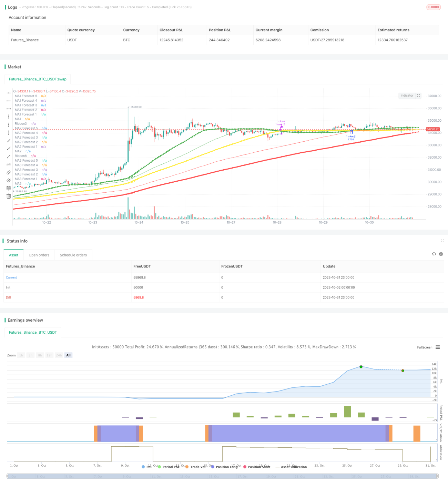
Task: Click the Futures_Binance account name cell
Action: tap(25, 40)
